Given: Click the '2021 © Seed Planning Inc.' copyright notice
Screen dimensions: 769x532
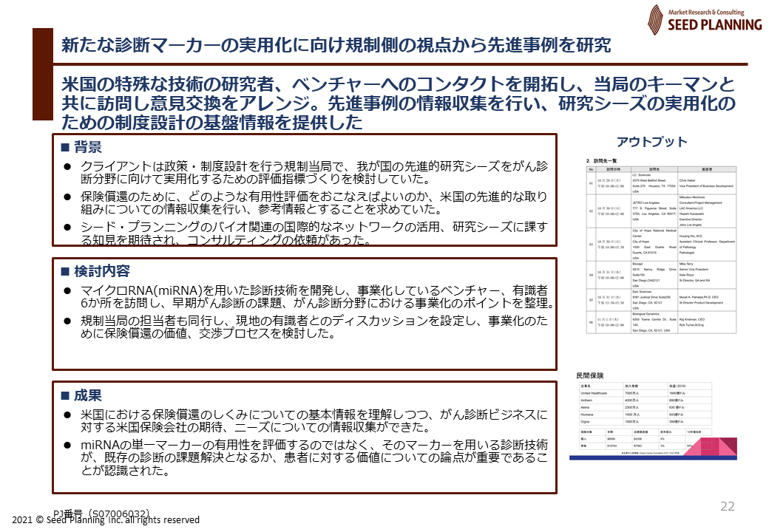Looking at the screenshot, I should (x=106, y=520).
